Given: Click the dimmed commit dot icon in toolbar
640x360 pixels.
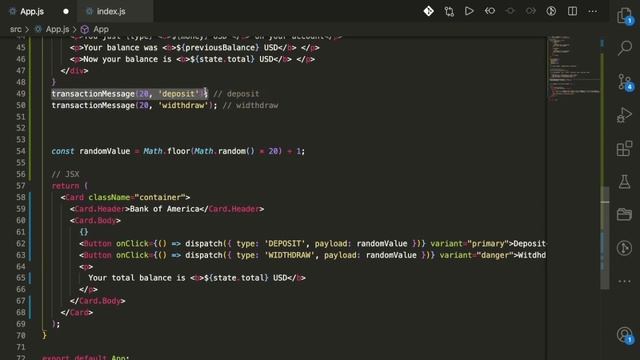Looking at the screenshot, I should [x=510, y=11].
